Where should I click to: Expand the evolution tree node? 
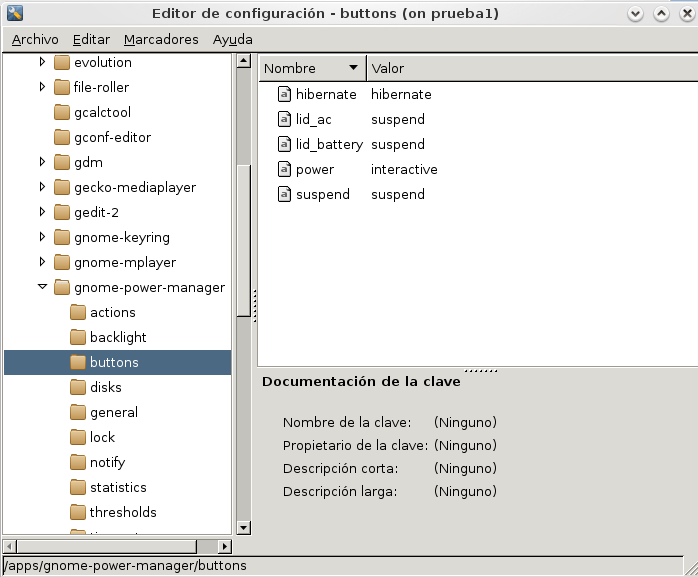tap(42, 62)
